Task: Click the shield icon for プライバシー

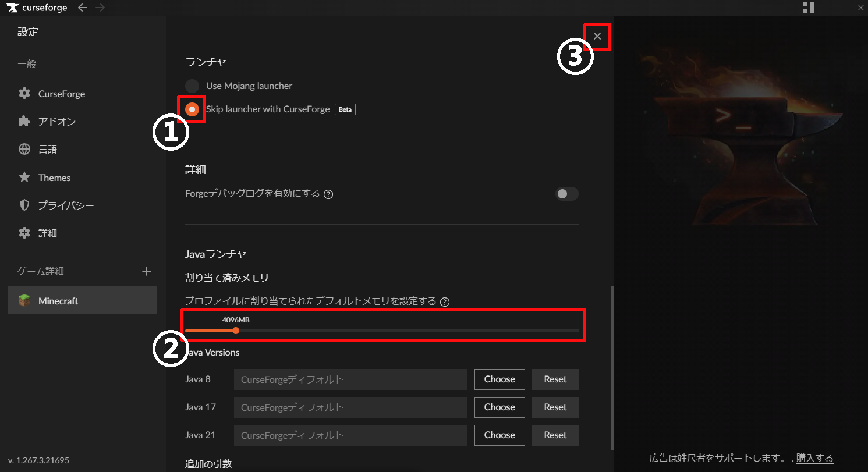Action: (24, 205)
